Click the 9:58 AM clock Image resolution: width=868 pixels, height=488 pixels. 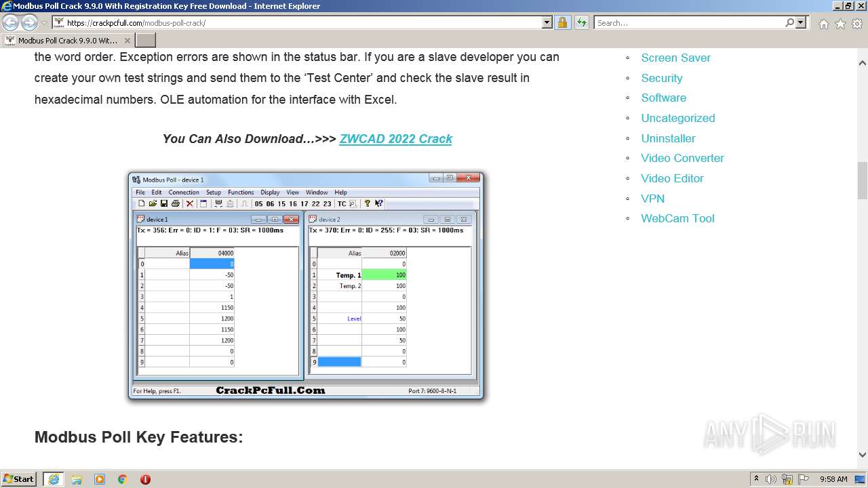[x=833, y=479]
